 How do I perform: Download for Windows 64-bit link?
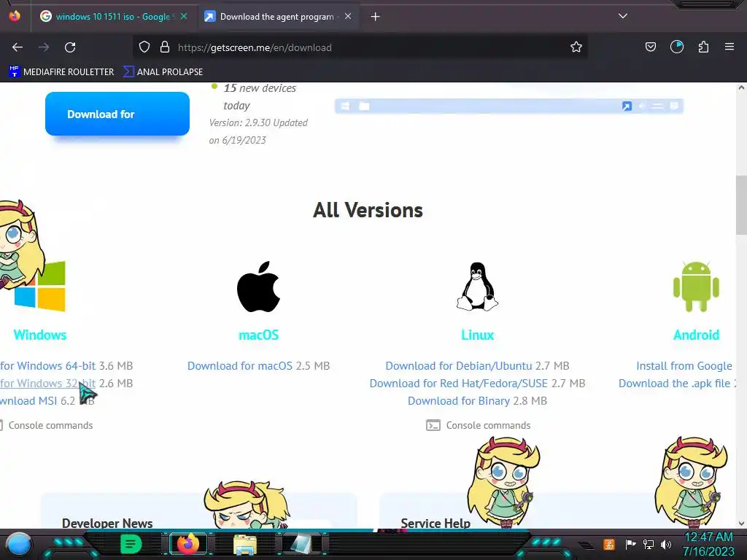point(47,366)
